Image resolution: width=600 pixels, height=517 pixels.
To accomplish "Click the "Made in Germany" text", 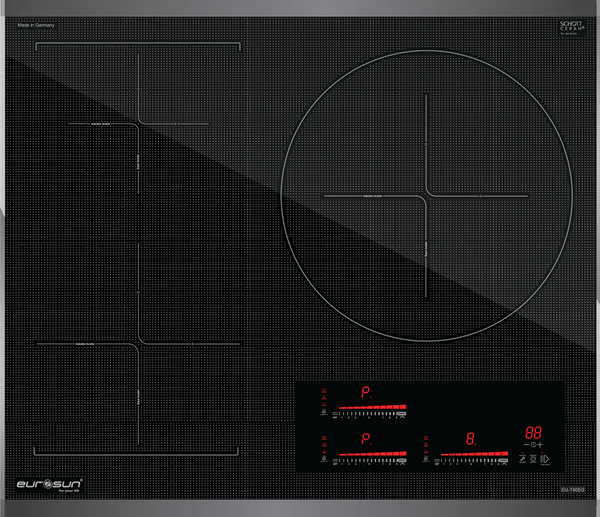I will tap(36, 25).
